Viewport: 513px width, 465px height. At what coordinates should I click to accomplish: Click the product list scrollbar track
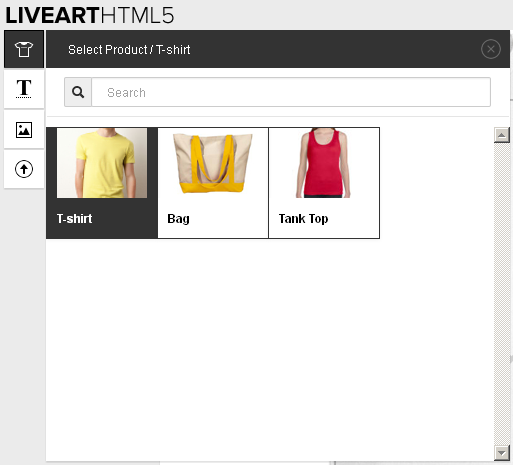click(502, 294)
